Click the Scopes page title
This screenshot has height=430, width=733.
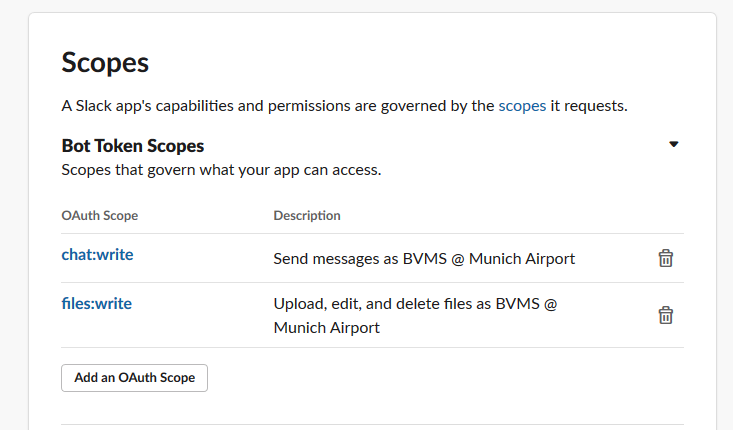pos(105,62)
